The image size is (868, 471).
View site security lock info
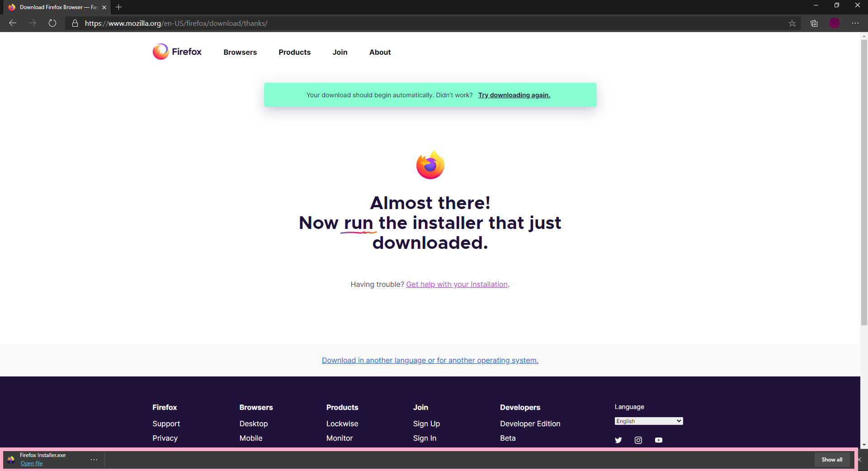(75, 23)
